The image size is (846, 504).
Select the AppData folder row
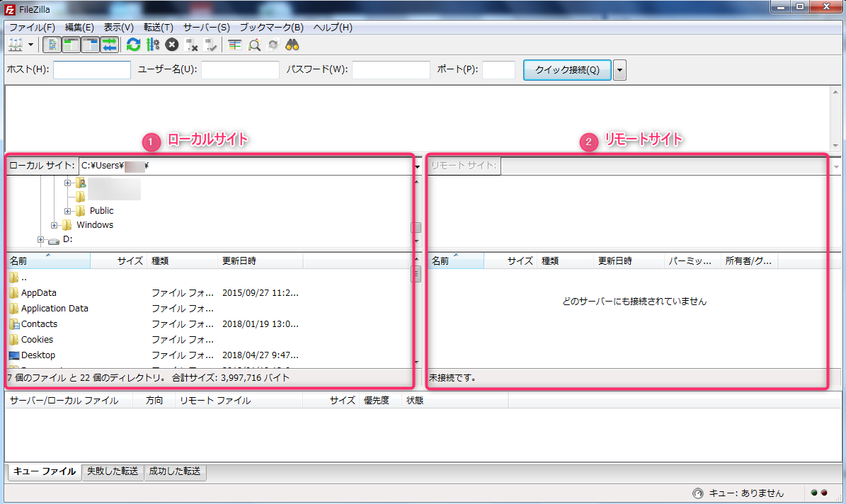pyautogui.click(x=209, y=293)
